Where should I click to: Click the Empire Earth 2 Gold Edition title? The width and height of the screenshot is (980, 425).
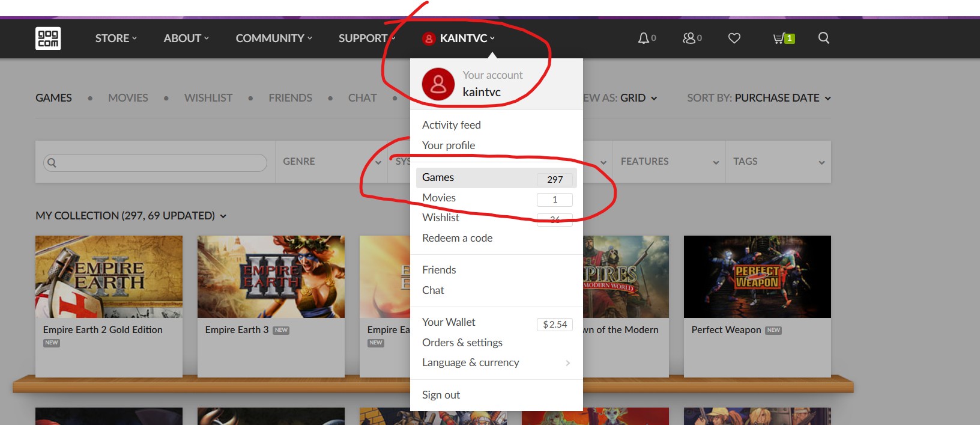103,330
